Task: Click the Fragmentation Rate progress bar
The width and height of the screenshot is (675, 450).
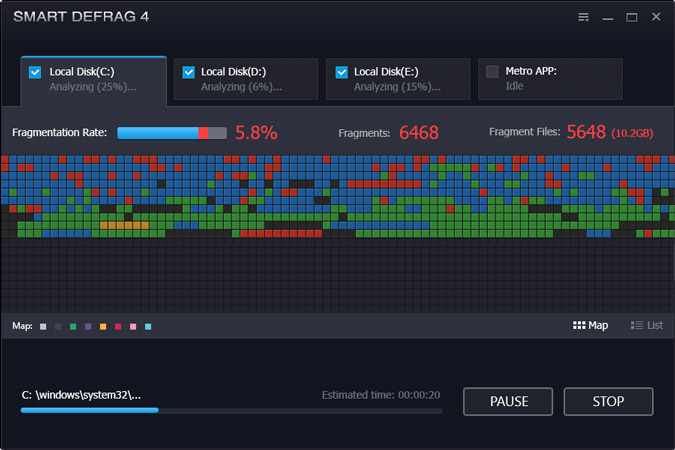Action: 172,133
